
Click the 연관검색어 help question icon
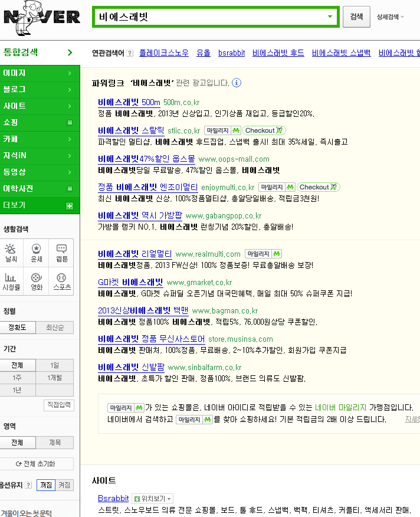click(x=130, y=53)
